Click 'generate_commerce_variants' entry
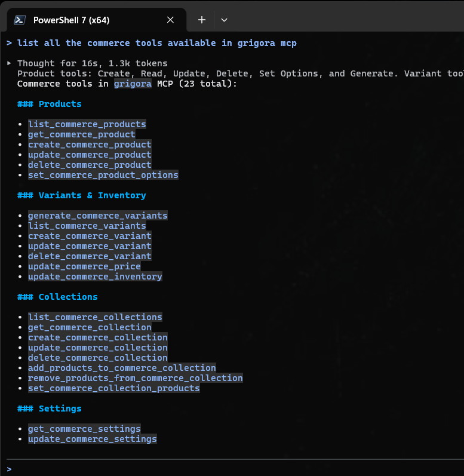 (x=98, y=216)
